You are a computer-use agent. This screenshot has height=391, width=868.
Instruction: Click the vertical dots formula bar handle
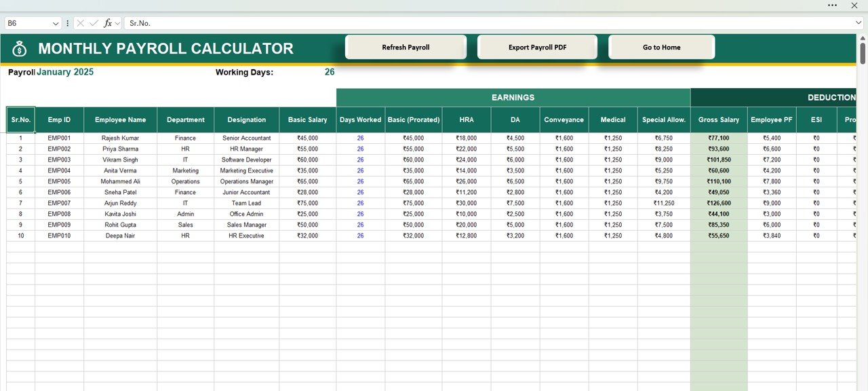(x=67, y=23)
